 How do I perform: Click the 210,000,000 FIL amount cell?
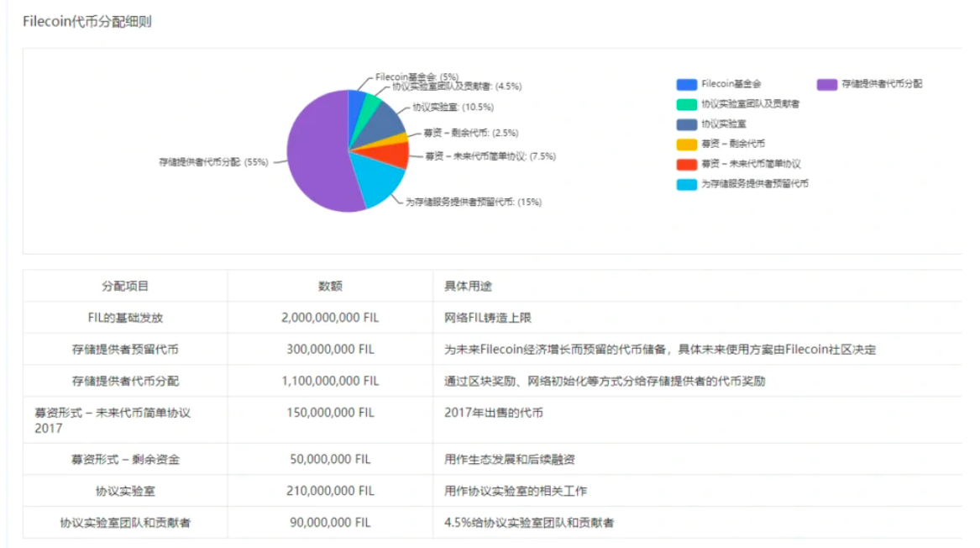330,491
